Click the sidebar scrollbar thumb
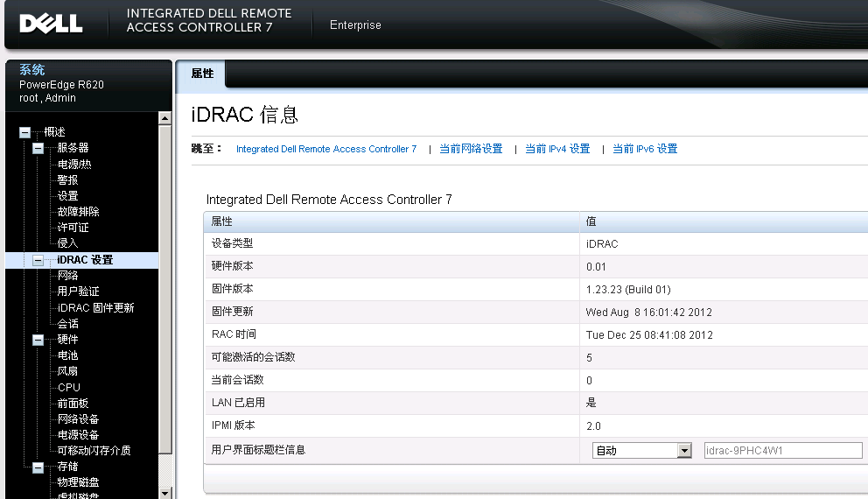The image size is (868, 499). tap(165, 290)
